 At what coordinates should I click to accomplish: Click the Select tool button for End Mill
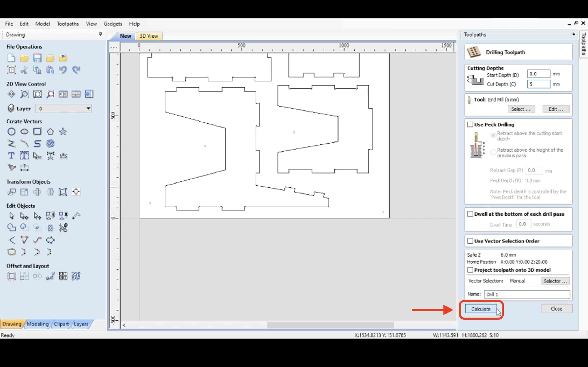click(x=520, y=109)
